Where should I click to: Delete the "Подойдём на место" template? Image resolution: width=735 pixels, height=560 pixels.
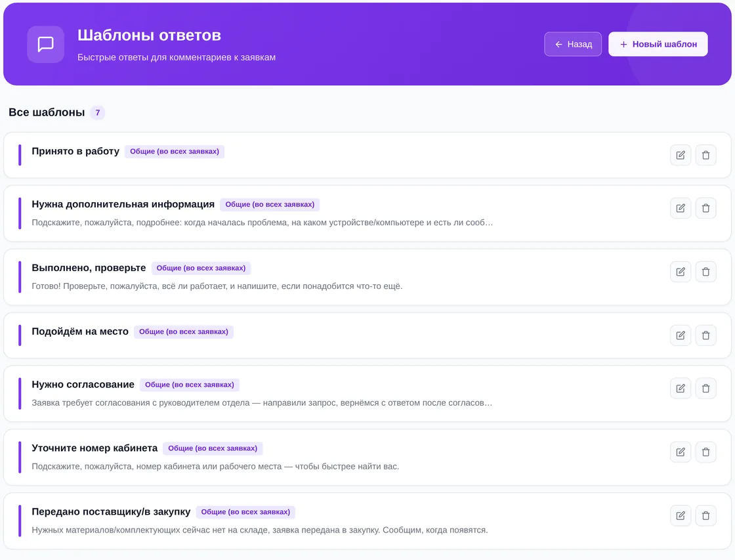coord(705,335)
